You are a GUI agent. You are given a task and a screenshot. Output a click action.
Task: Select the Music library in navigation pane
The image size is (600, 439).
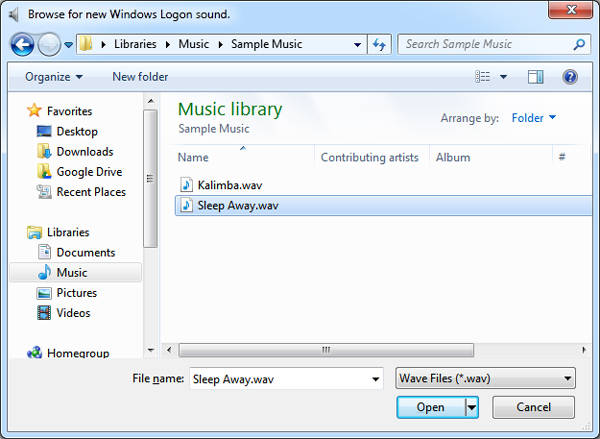click(x=75, y=273)
